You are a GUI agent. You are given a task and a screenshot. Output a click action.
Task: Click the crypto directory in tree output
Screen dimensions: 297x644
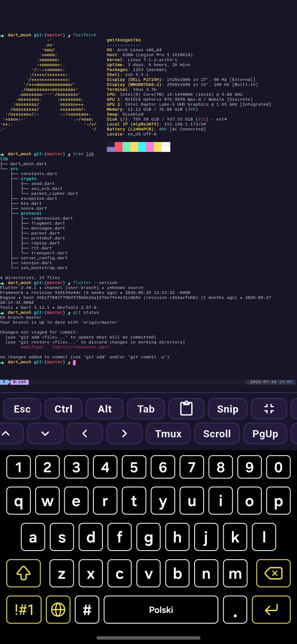29,179
